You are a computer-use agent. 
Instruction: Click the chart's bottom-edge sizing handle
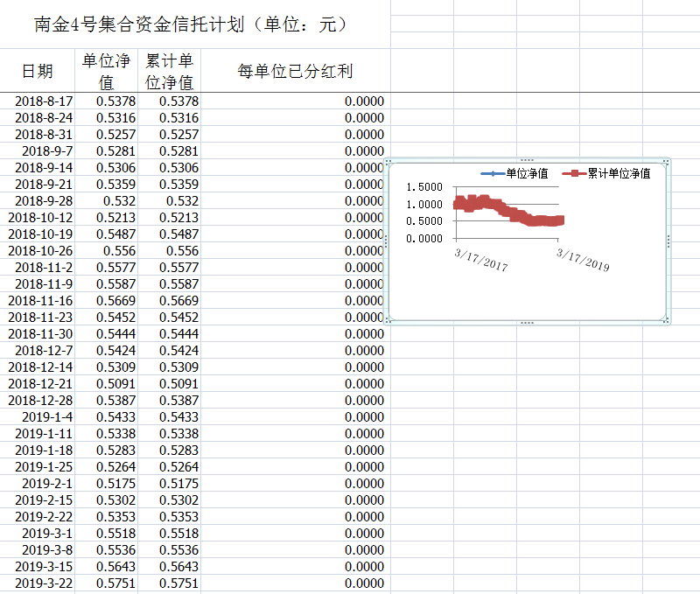528,322
